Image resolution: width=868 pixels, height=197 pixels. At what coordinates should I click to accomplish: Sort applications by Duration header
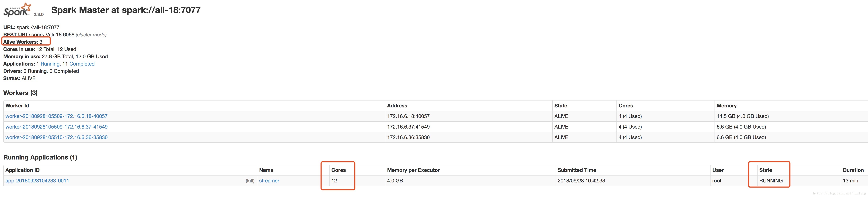[853, 170]
